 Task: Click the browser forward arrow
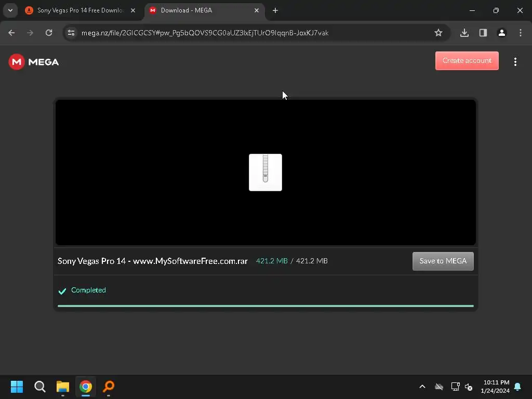(x=30, y=33)
